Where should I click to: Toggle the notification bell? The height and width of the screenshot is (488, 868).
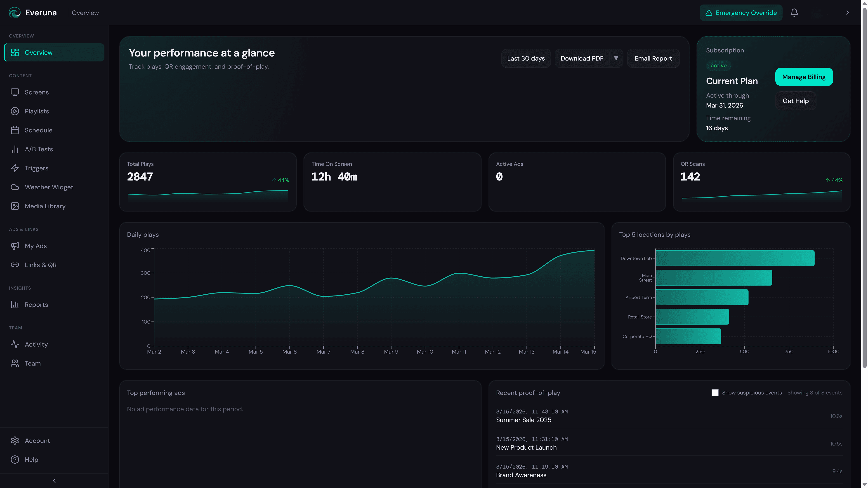point(794,12)
